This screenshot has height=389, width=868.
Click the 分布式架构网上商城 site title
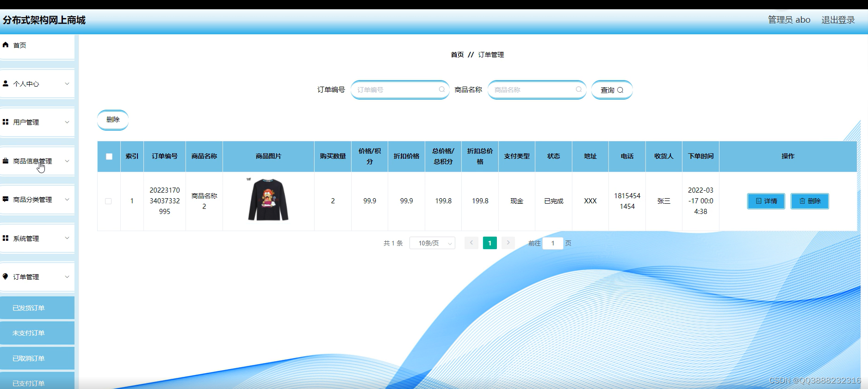pyautogui.click(x=44, y=20)
